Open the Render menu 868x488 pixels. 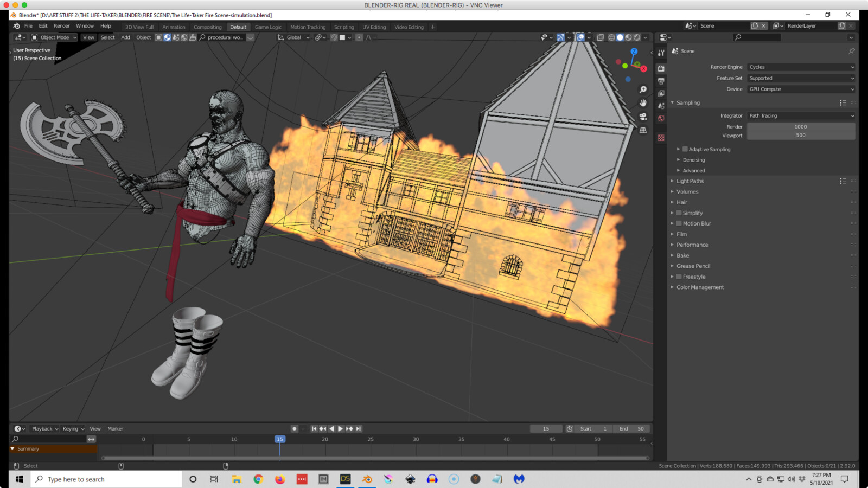pos(61,26)
